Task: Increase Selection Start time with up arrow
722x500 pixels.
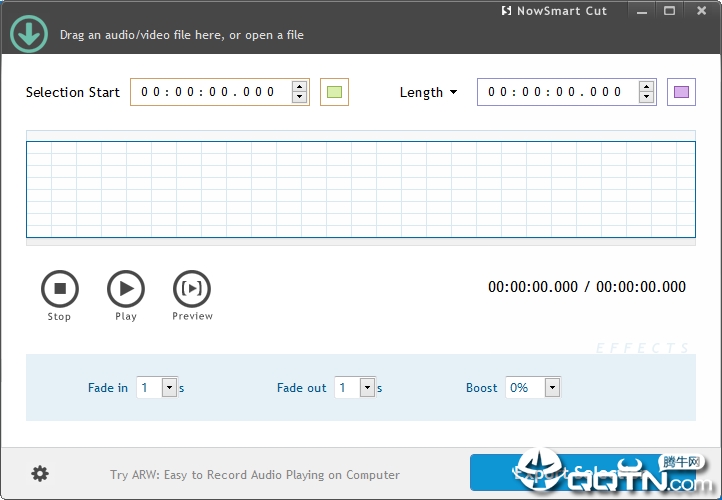Action: 299,87
